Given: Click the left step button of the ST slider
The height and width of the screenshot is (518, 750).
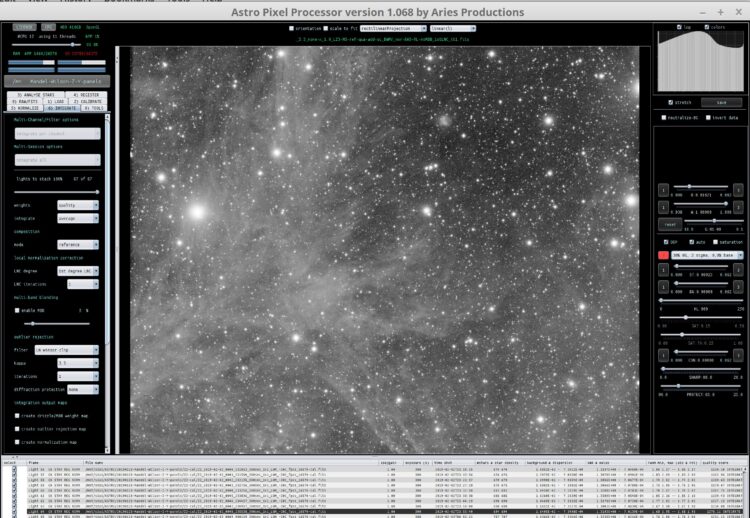Looking at the screenshot, I should click(663, 270).
